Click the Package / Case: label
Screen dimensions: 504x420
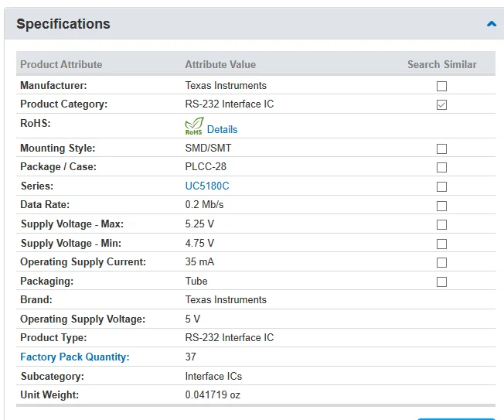(x=58, y=167)
